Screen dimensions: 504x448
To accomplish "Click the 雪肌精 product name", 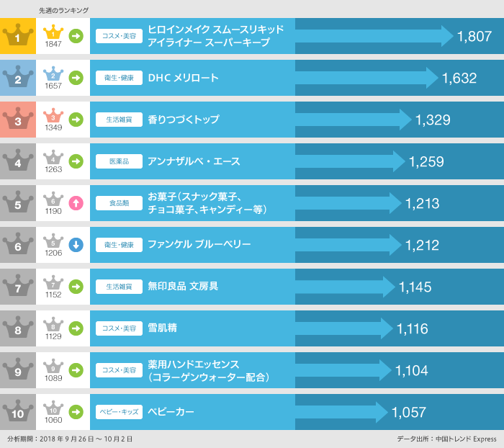I will [162, 328].
